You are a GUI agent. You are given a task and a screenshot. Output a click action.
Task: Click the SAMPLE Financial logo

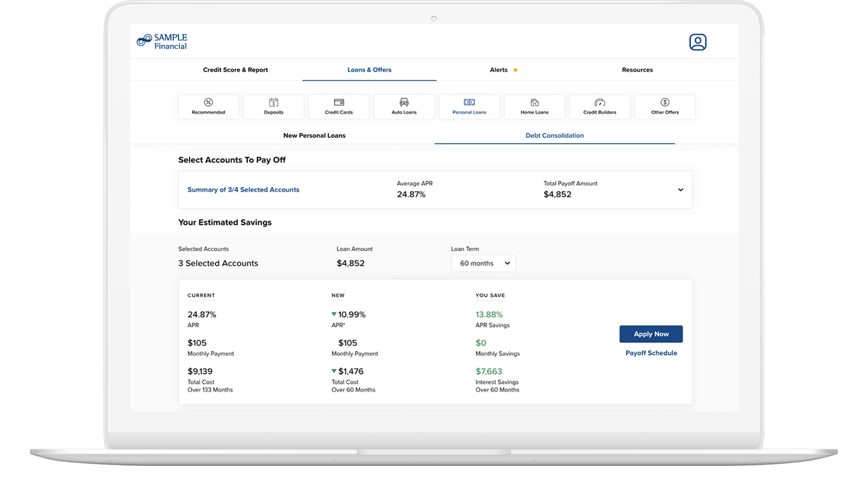click(x=162, y=42)
